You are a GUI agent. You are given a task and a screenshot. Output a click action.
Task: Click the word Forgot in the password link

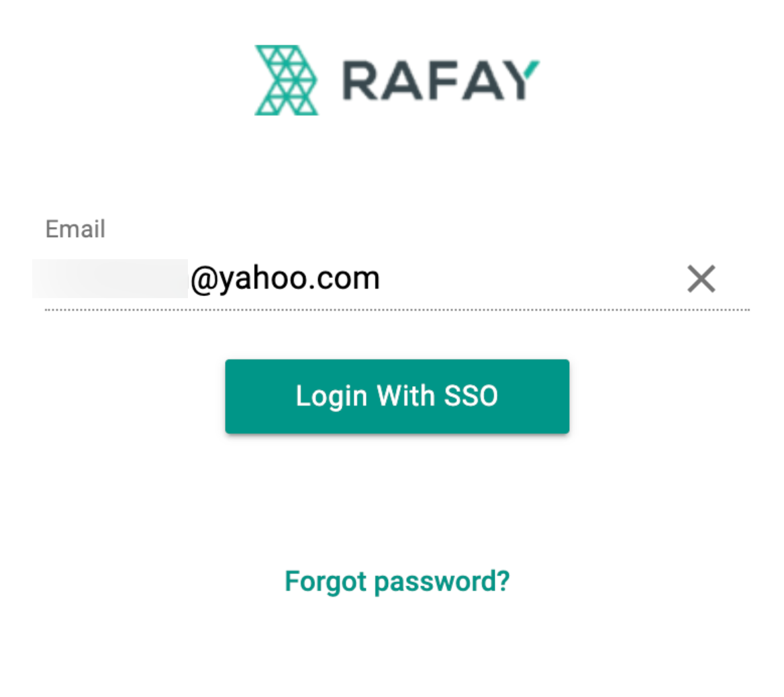click(326, 582)
